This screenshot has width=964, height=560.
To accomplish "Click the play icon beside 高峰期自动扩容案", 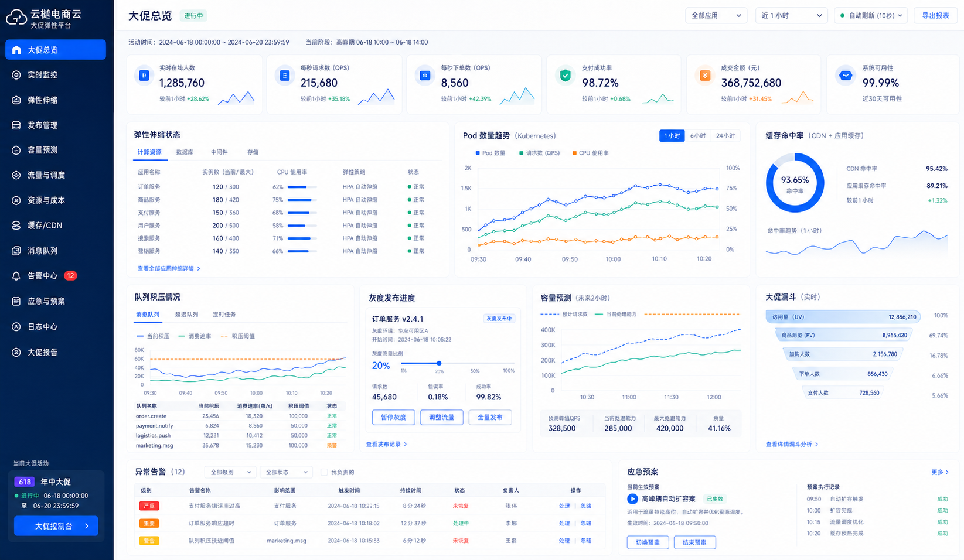I will click(632, 499).
